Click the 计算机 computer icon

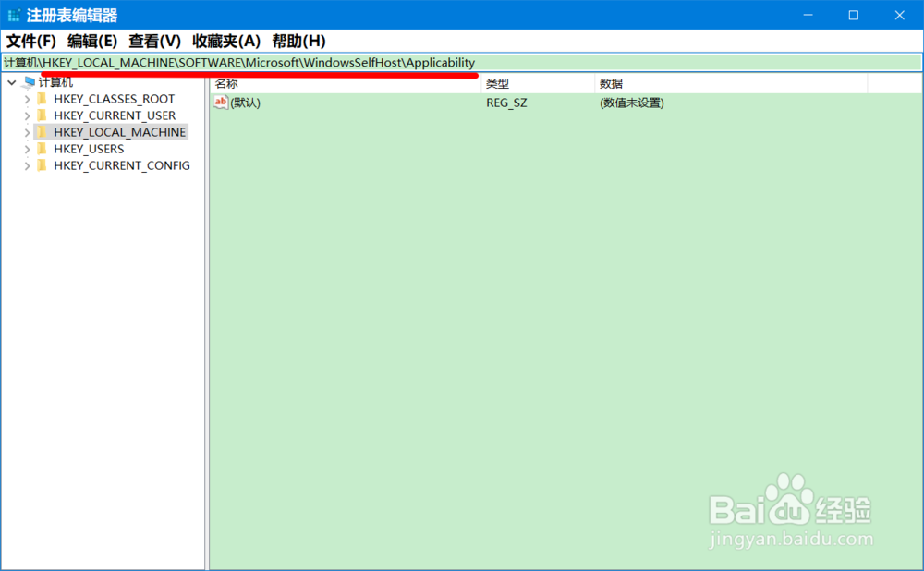(29, 82)
